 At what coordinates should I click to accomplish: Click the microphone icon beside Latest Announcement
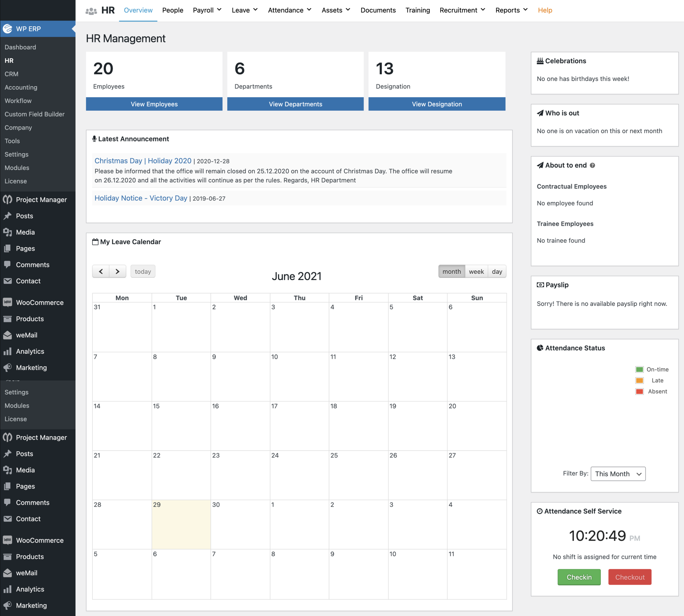[94, 139]
